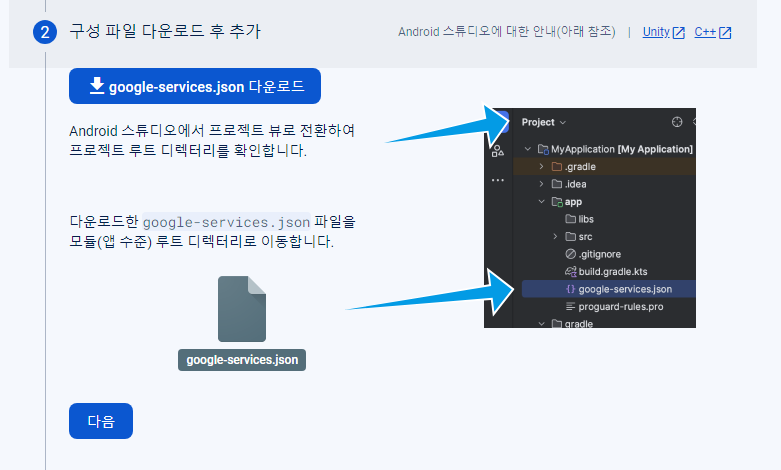781x470 pixels.
Task: Click the google-services.json label under the file icon
Action: (242, 359)
